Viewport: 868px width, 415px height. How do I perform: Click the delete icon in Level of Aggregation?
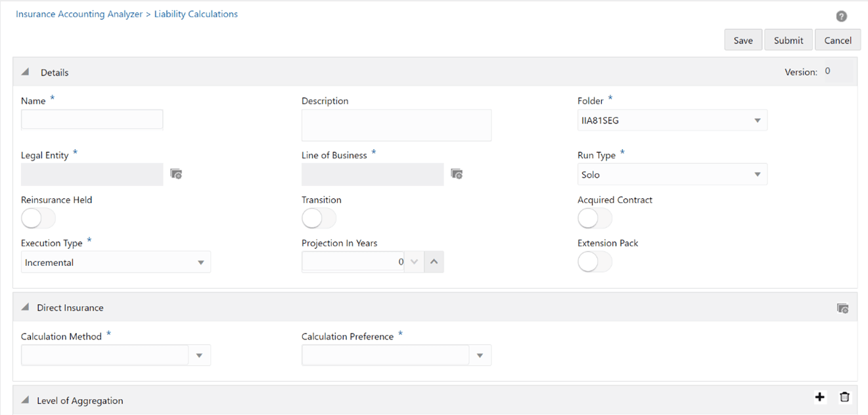[844, 397]
